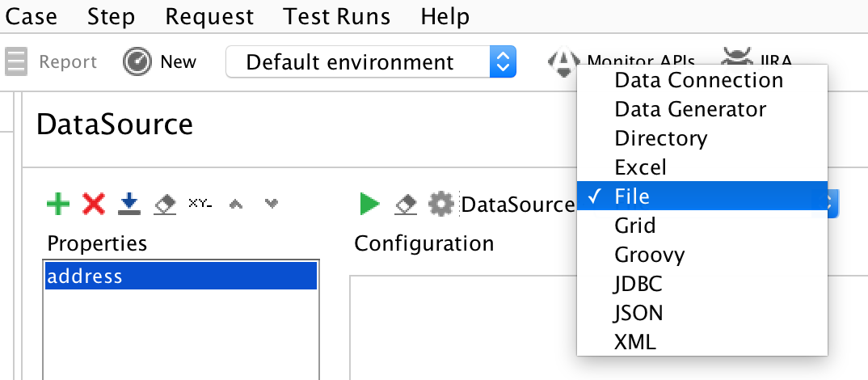Move property down with down arrow
This screenshot has height=380, width=868.
click(x=272, y=204)
